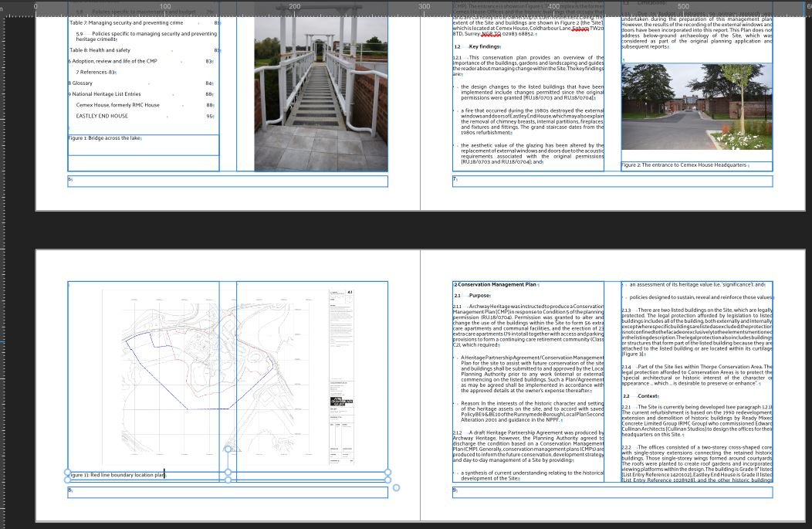Click the '7 References' contents line
The height and width of the screenshot is (529, 812).
[96, 72]
